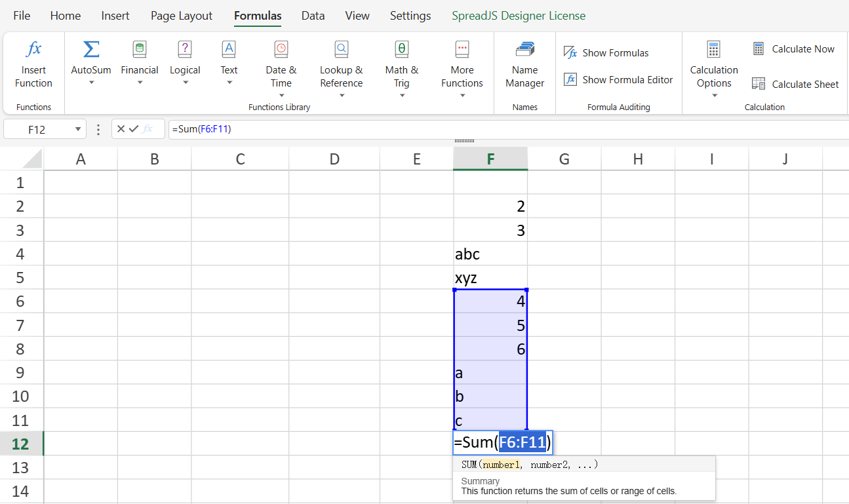
Task: Switch to the Settings tab
Action: click(x=410, y=16)
